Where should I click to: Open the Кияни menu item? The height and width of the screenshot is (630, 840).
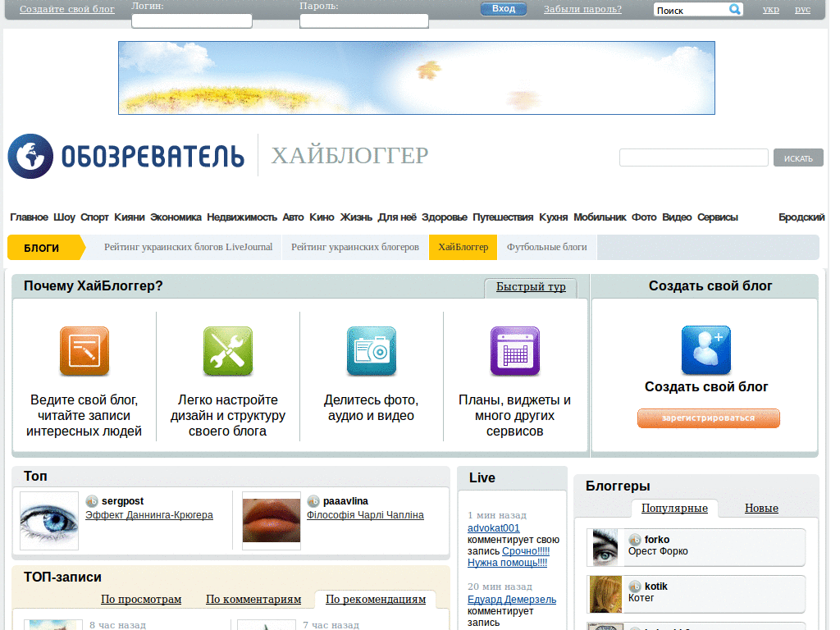coord(129,217)
